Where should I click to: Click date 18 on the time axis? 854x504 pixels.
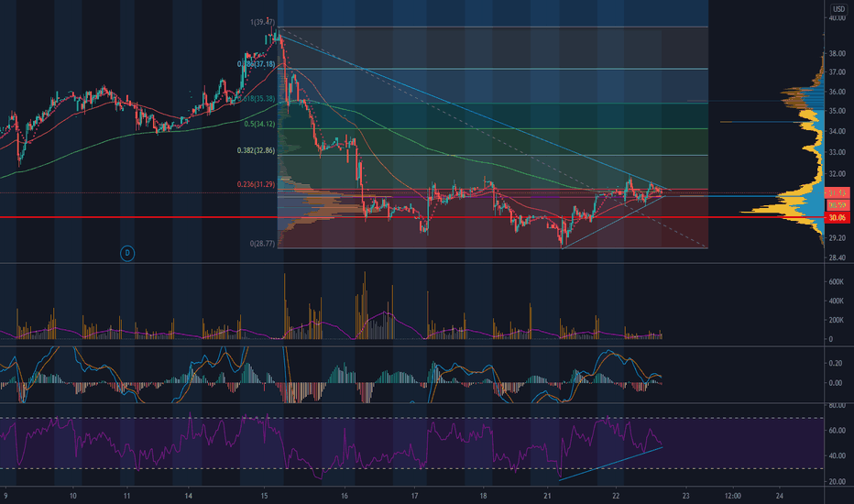click(x=483, y=496)
